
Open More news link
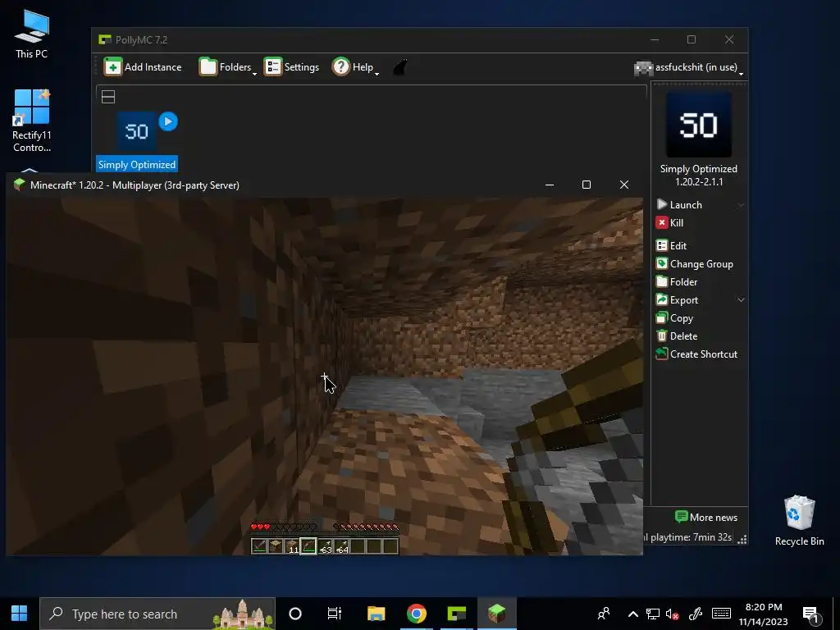(x=706, y=517)
